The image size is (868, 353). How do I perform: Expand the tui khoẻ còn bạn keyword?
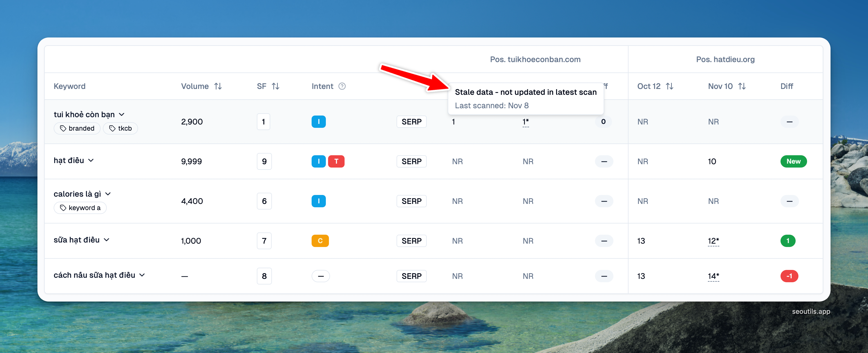coord(122,115)
